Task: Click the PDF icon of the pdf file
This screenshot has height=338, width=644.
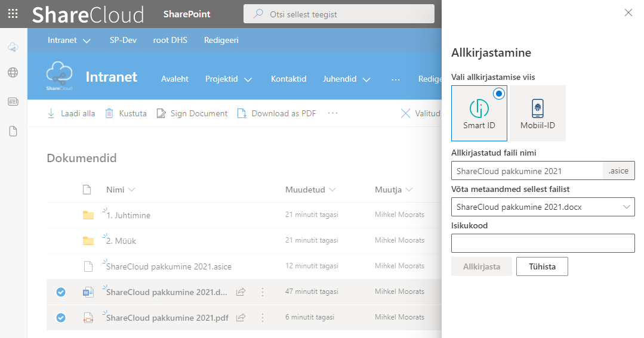Action: coord(88,318)
